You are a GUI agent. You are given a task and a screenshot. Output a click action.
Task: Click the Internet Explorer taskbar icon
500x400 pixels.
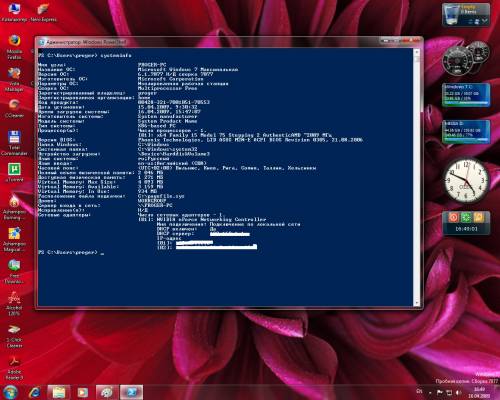click(35, 392)
